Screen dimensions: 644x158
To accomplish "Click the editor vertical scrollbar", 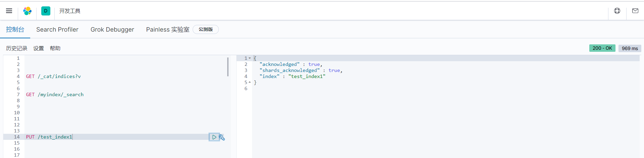I will coord(228,67).
